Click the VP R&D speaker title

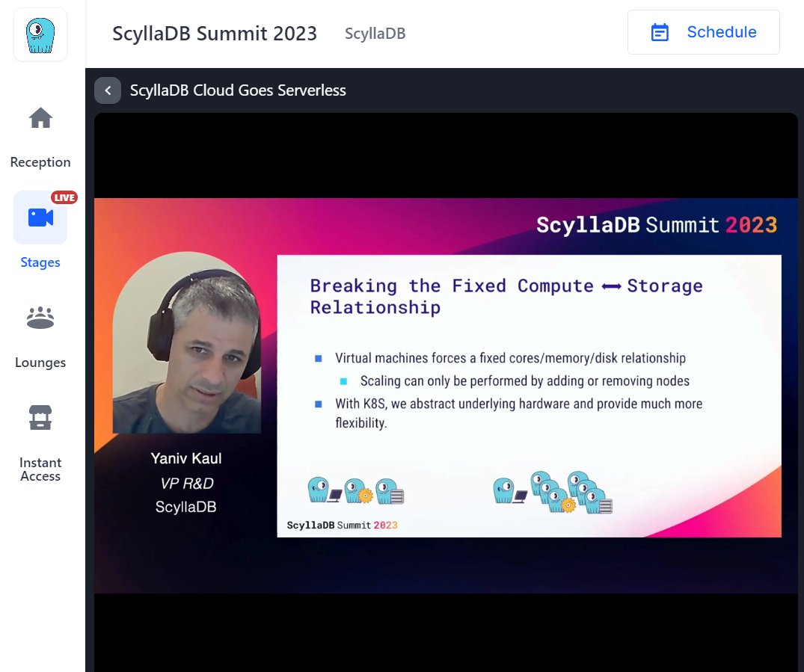(187, 483)
